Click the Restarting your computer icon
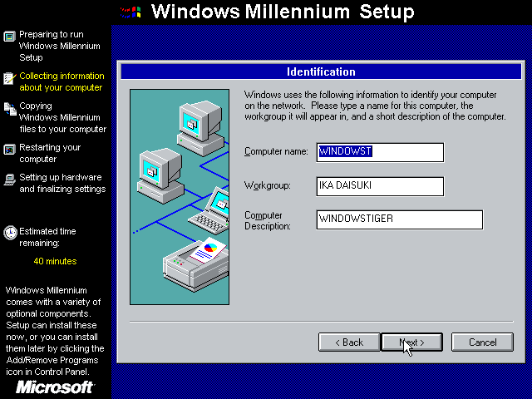 (x=9, y=150)
